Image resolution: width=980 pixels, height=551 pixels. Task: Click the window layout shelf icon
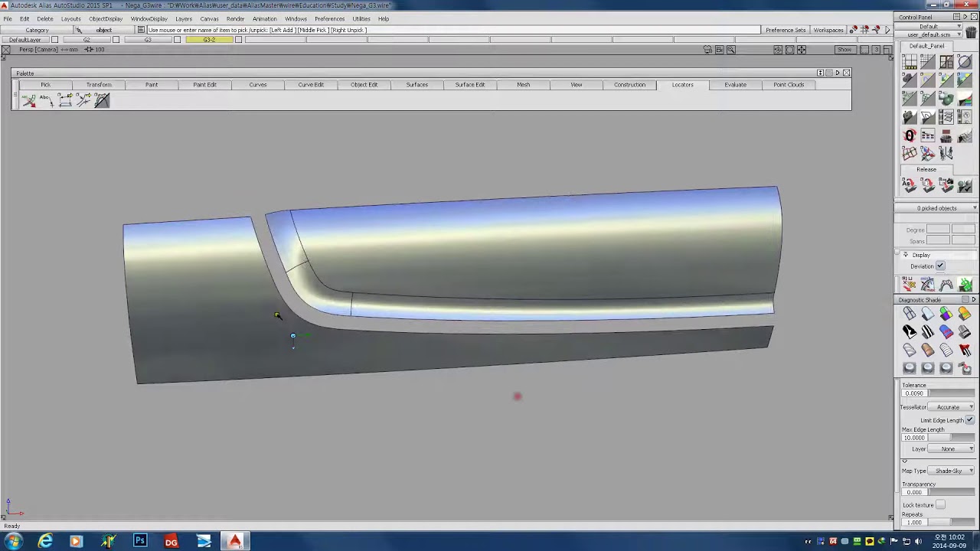[946, 62]
